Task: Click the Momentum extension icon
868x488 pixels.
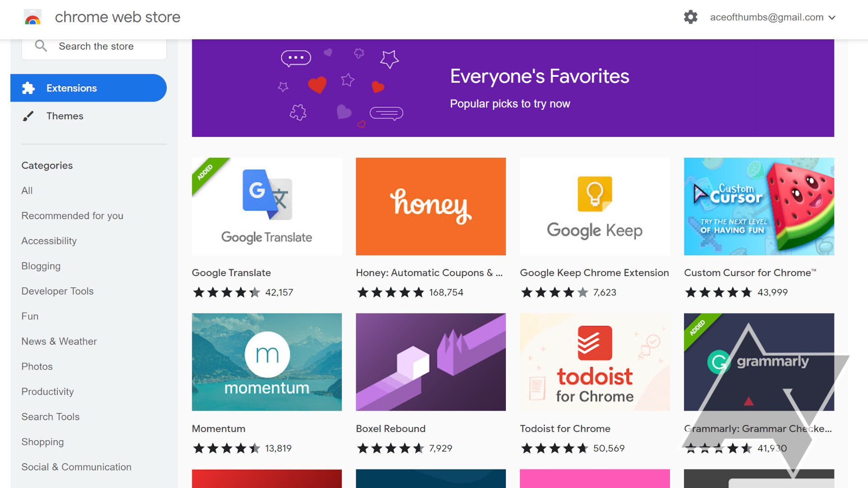Action: (267, 361)
